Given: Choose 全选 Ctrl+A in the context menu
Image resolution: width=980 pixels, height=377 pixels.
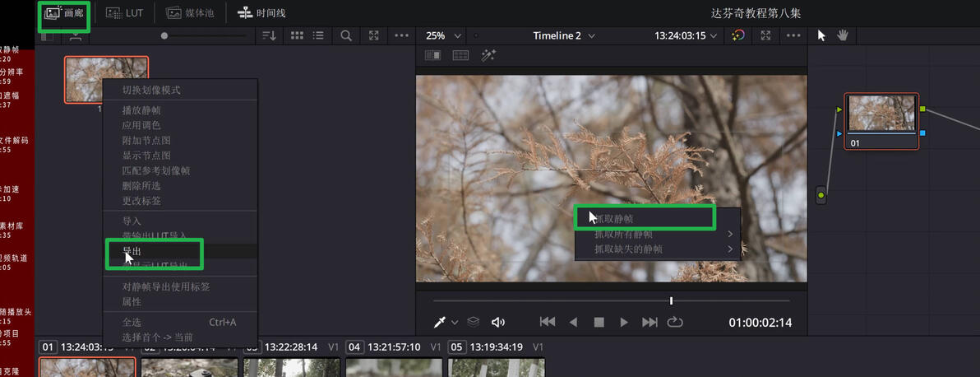Looking at the screenshot, I should pos(180,322).
